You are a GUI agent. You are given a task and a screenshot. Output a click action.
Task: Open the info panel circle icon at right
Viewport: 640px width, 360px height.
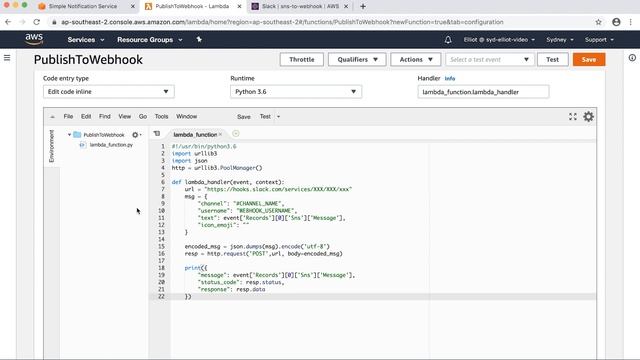632,58
